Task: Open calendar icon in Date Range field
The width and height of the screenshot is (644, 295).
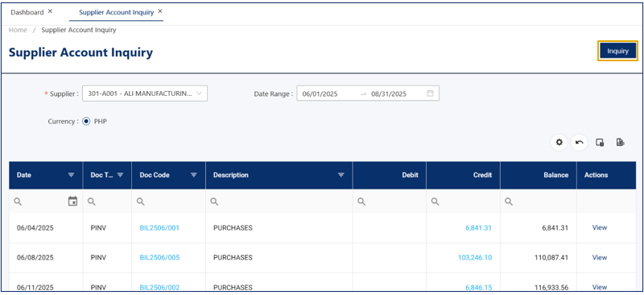Action: [430, 93]
